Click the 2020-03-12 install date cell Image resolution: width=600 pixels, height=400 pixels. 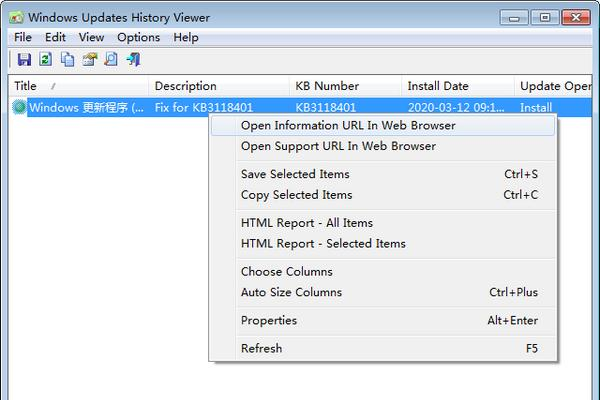(456, 108)
